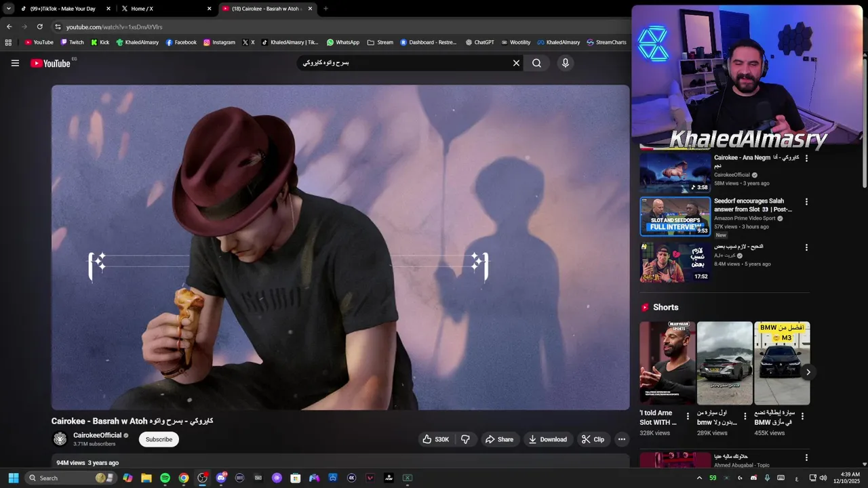The width and height of the screenshot is (868, 488).
Task: Go back in the browser
Action: coord(9,26)
